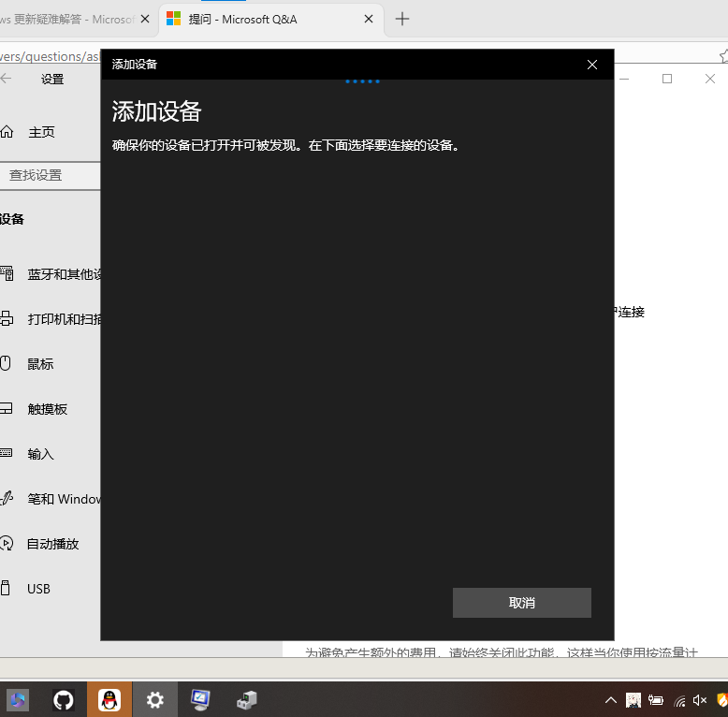Click the muted volume tray icon

[700, 700]
